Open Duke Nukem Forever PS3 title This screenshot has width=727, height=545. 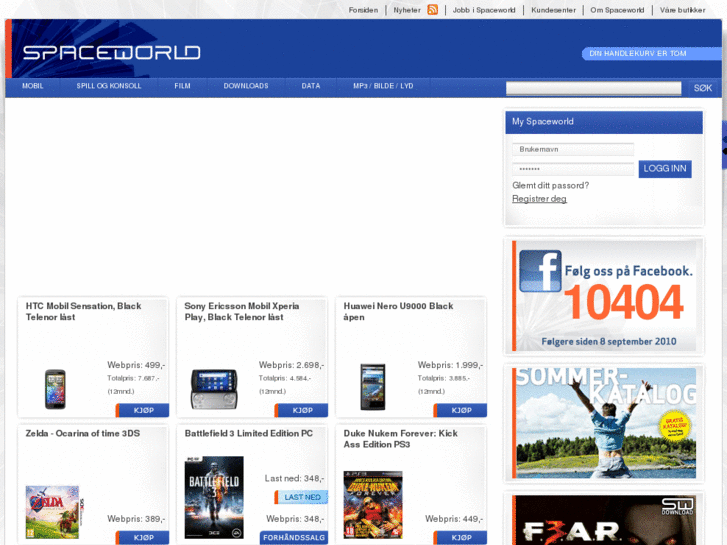[x=401, y=439]
